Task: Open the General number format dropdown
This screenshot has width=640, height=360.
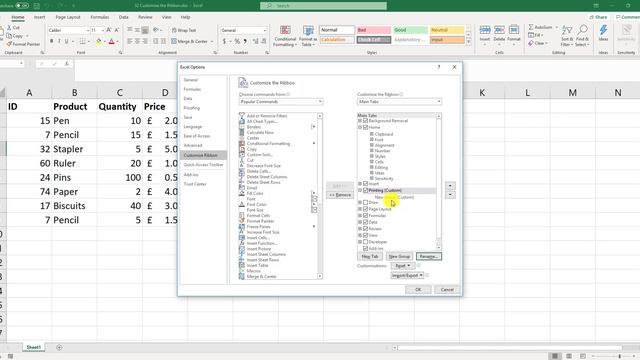Action: (264, 30)
